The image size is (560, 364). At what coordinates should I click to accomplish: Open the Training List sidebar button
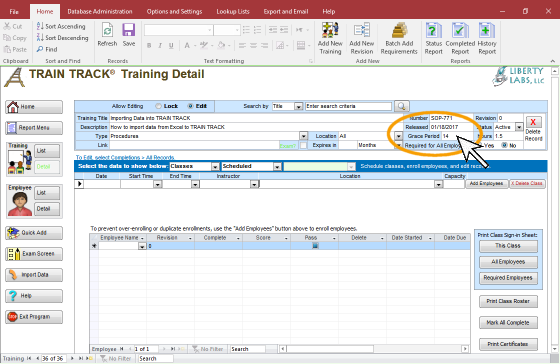(47, 151)
